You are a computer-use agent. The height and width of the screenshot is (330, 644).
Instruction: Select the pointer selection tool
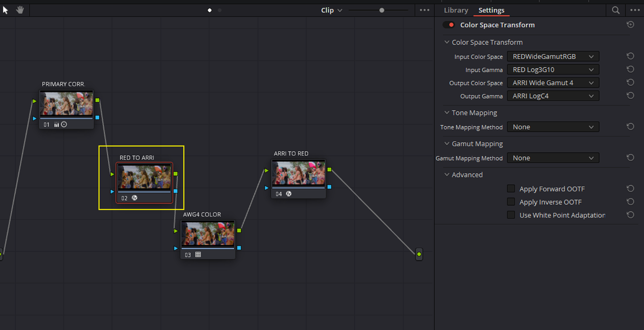pyautogui.click(x=6, y=10)
